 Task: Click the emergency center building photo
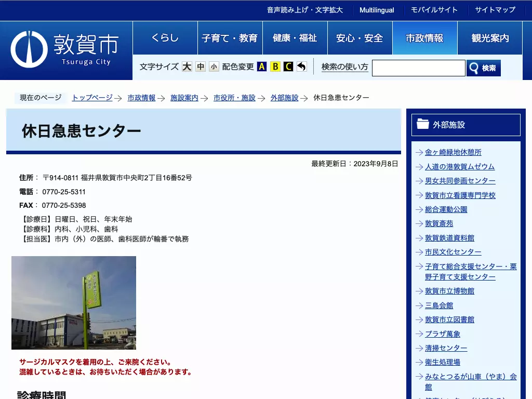tap(74, 303)
